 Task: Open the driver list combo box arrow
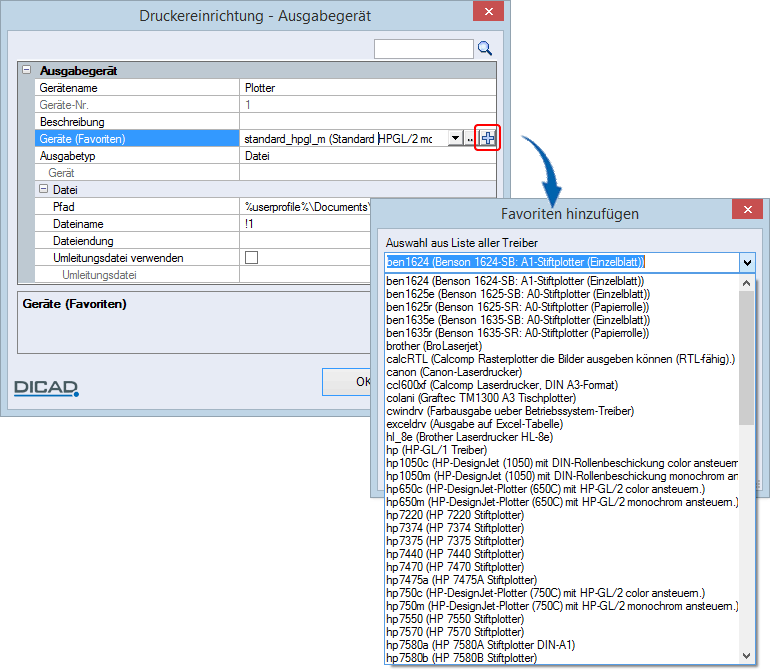(x=747, y=262)
